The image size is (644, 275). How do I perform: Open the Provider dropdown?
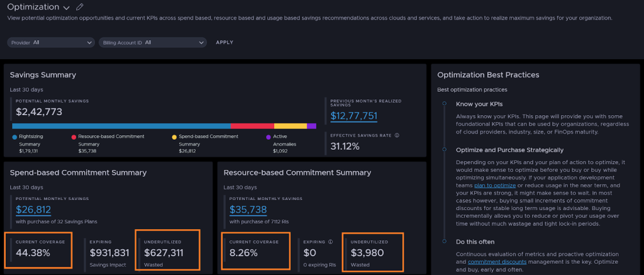pyautogui.click(x=52, y=42)
